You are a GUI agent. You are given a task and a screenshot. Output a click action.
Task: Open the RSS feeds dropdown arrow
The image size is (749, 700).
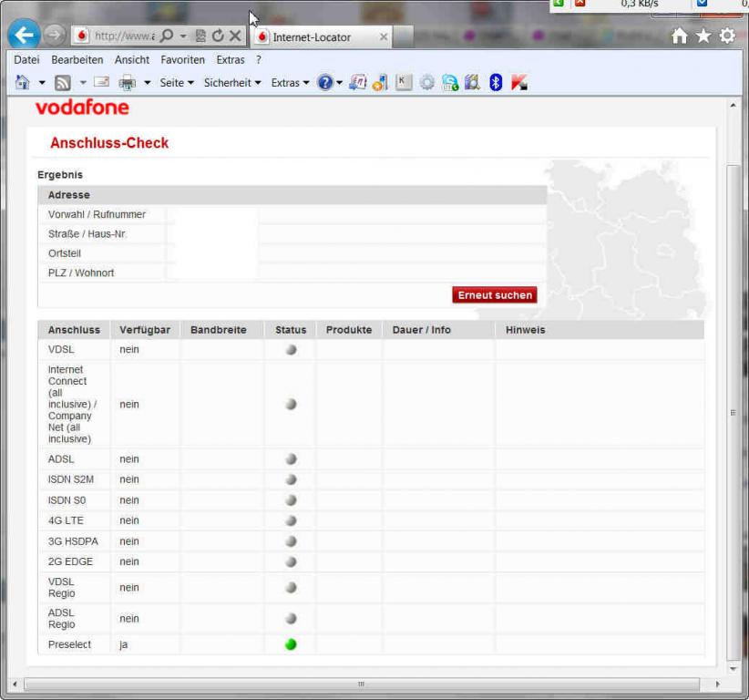pyautogui.click(x=83, y=83)
